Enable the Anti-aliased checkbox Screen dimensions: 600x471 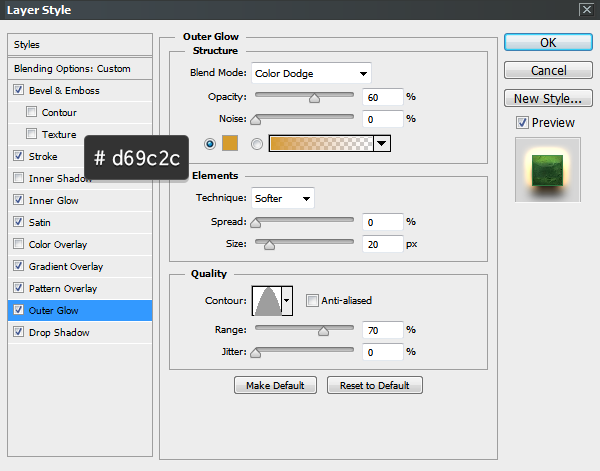pos(313,300)
